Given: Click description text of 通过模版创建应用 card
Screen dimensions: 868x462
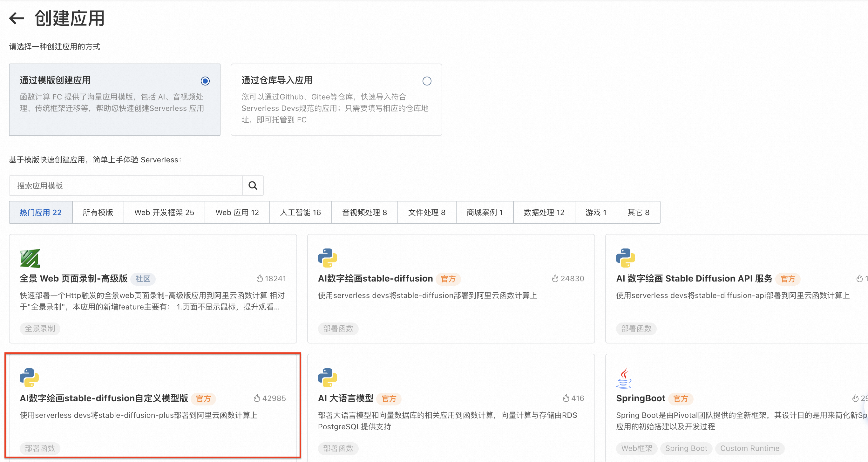Looking at the screenshot, I should (112, 102).
